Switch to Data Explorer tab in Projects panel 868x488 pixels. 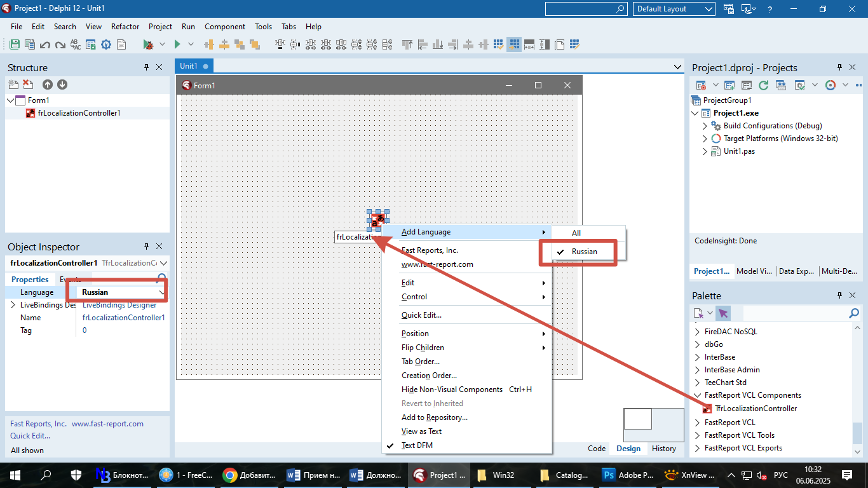click(797, 271)
